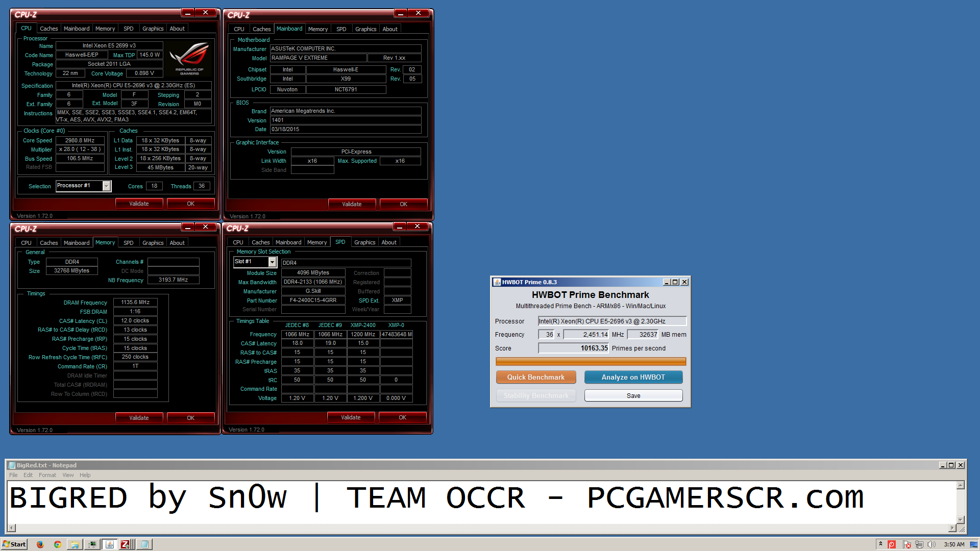Image resolution: width=980 pixels, height=551 pixels.
Task: Minimize the HWBOT Prime window
Action: (x=666, y=282)
